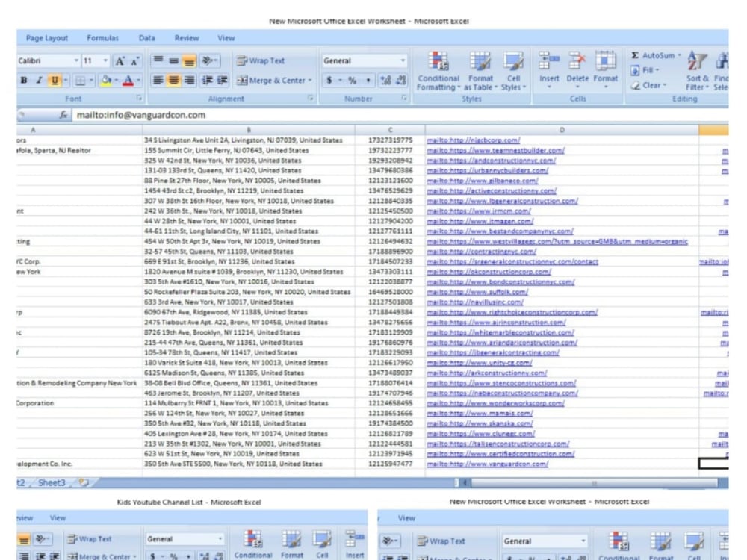The image size is (747, 560).
Task: Open the njecbcorp.com hyperlink in column D
Action: pos(473,140)
